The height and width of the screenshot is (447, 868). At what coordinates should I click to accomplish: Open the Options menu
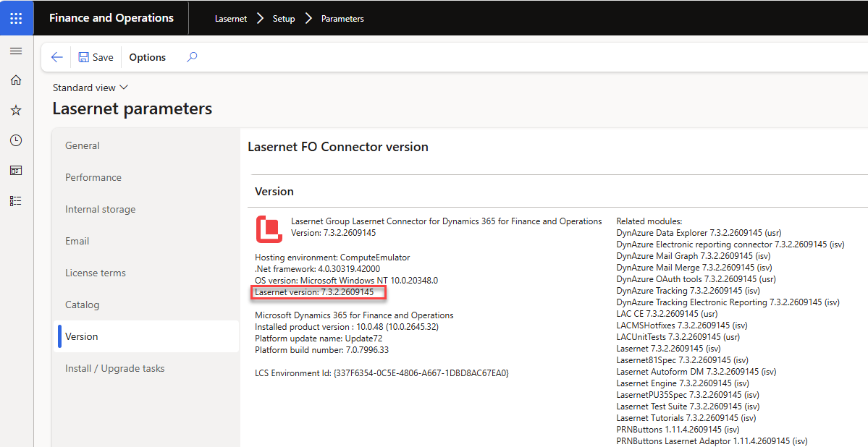pyautogui.click(x=147, y=57)
